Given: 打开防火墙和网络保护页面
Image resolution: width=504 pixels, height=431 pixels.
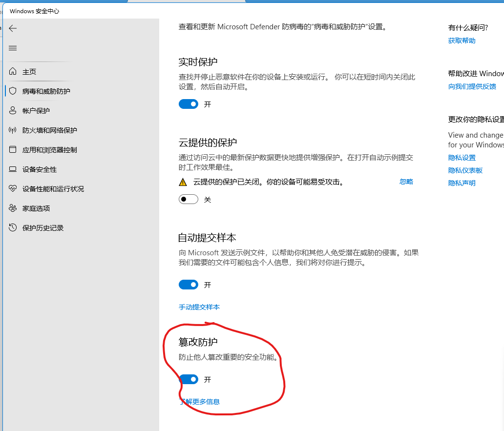Looking at the screenshot, I should (13, 130).
